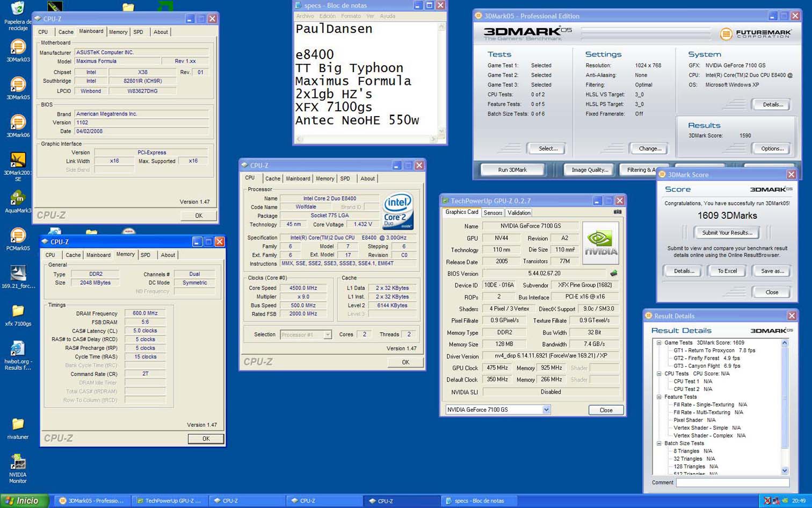812x508 pixels.
Task: Switch to 3DMark05 Professional taskbar button
Action: pyautogui.click(x=92, y=501)
